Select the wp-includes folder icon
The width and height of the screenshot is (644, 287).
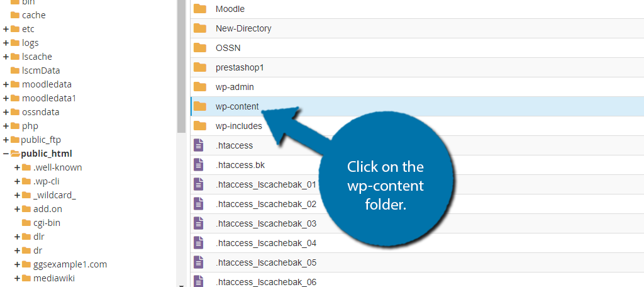[x=200, y=126]
